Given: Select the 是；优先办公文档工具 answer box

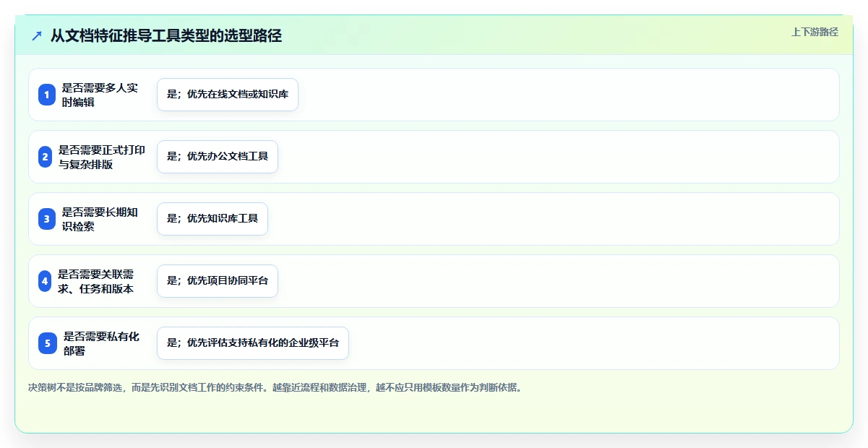Looking at the screenshot, I should pyautogui.click(x=218, y=157).
